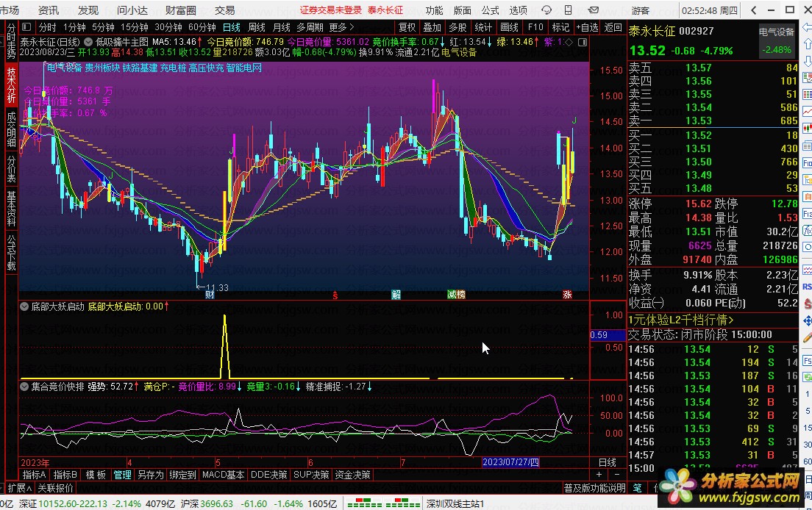Open the 成交明细 side tab
This screenshot has height=510, width=812.
[11, 129]
